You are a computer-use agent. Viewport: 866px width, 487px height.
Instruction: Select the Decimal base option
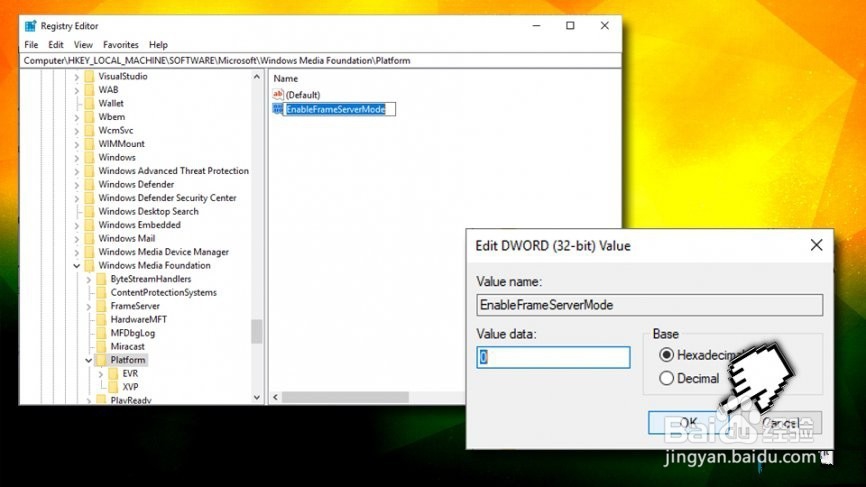[667, 378]
